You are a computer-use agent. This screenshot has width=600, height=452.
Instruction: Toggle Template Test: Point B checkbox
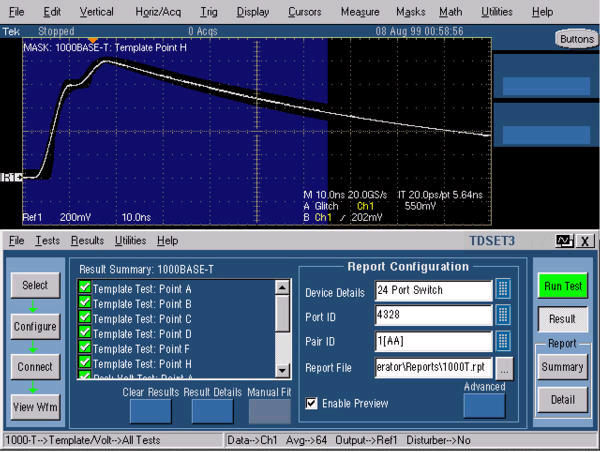coord(85,302)
